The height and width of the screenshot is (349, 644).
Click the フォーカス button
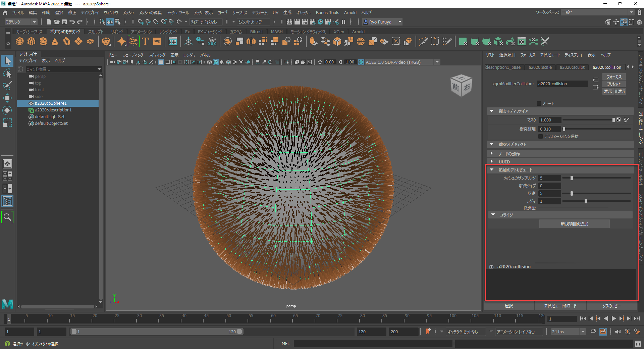click(614, 77)
